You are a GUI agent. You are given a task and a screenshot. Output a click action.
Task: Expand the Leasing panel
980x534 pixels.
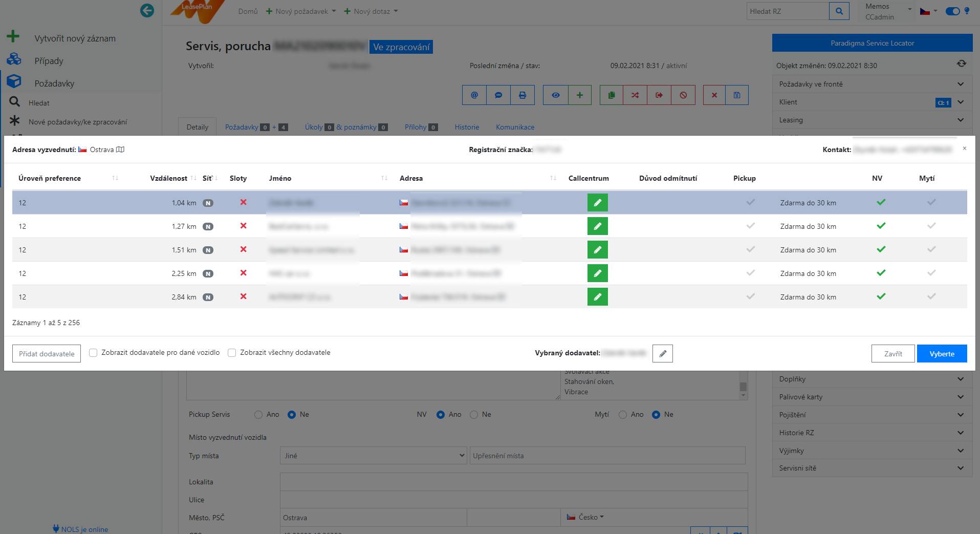[x=872, y=120]
